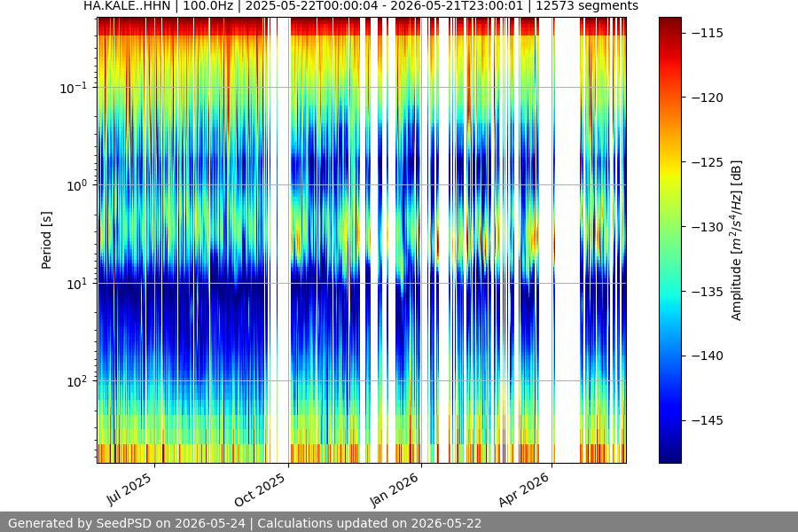
Task: Click the 'Apr 2026' x-axis tick label
Action: tap(524, 489)
